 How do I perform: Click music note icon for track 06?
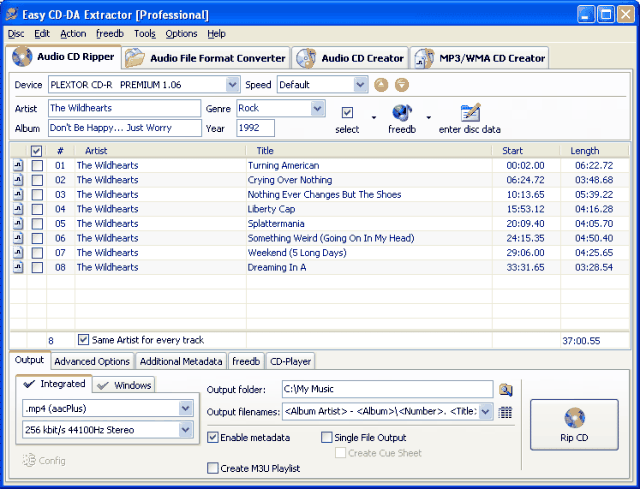[x=18, y=238]
